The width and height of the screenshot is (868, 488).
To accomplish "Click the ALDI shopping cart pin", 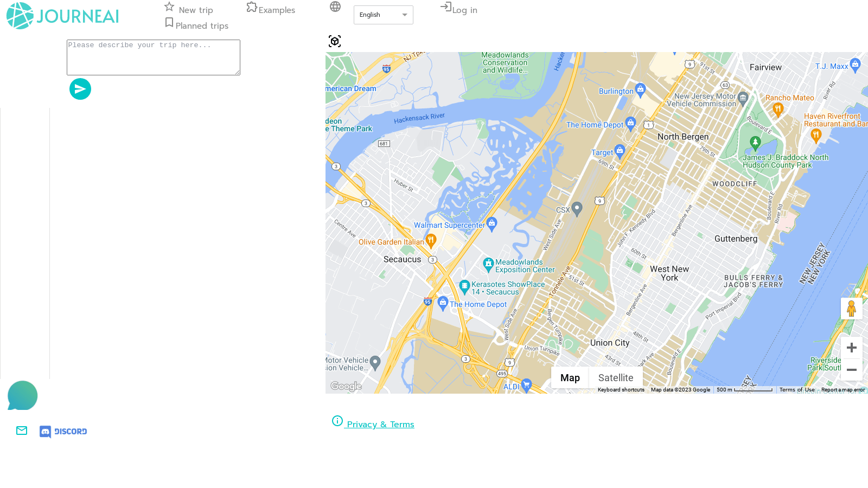I will (x=526, y=385).
